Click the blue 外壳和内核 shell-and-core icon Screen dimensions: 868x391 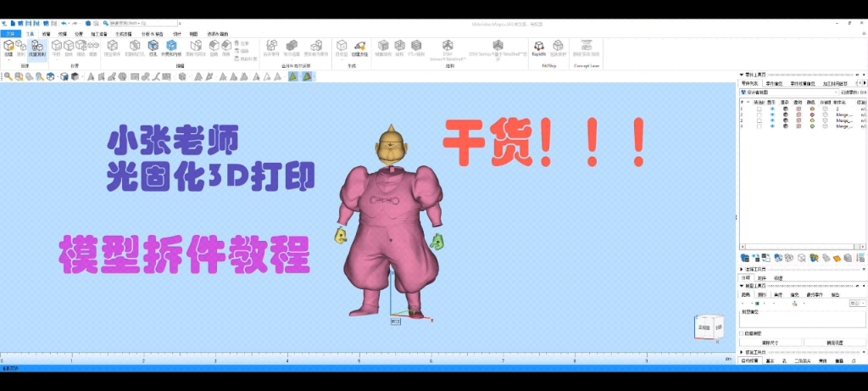pos(171,47)
